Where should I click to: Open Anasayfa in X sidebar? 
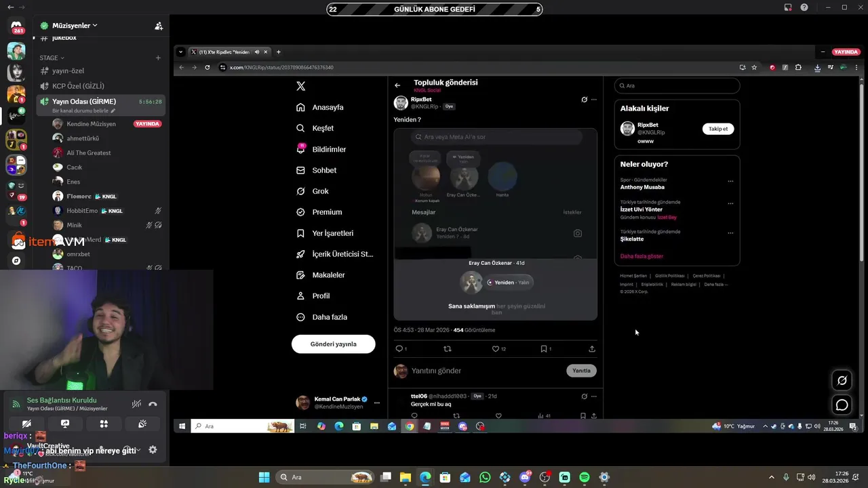(x=320, y=107)
